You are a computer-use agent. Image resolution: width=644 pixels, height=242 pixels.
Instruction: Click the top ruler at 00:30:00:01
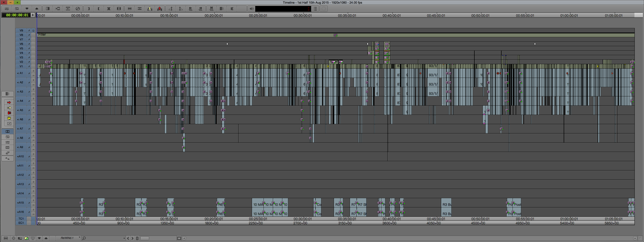(302, 15)
